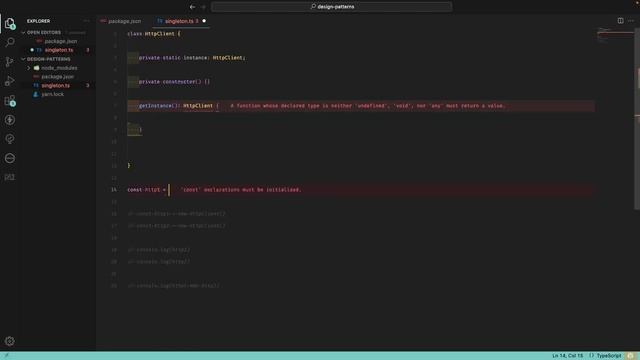This screenshot has height=360, width=640.
Task: Click the last activity bar icon above empty space
Action: pos(10,177)
